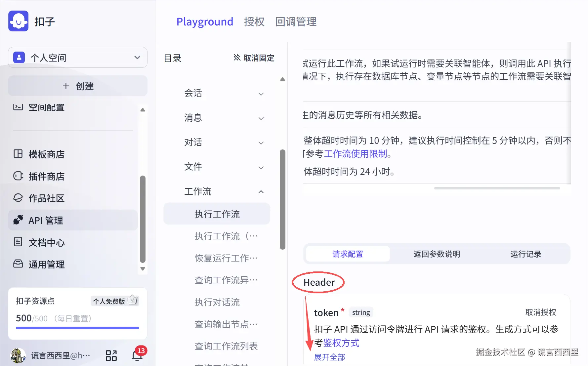Click the username 谎言西西里@h…
This screenshot has height=366, width=588.
[61, 356]
